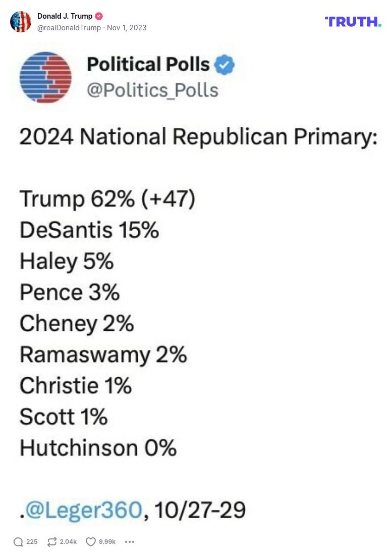Click the Nov 1, 2023 post date
This screenshot has width=392, height=557.
(x=127, y=28)
